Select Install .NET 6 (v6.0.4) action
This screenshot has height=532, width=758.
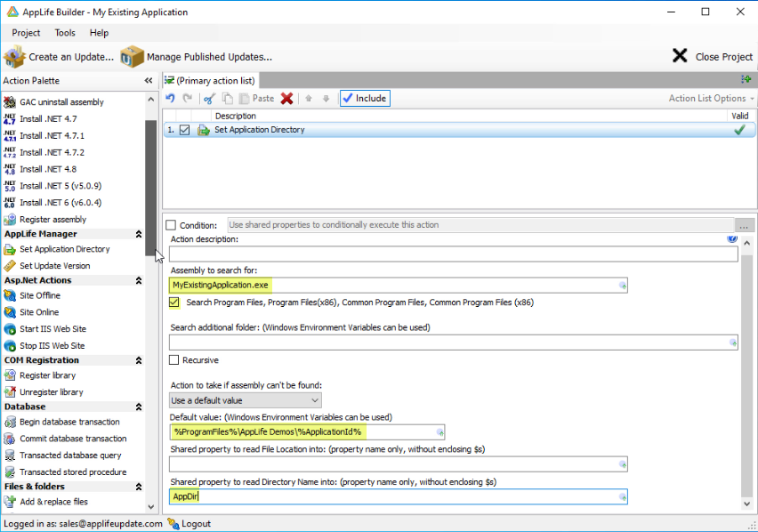pos(52,203)
